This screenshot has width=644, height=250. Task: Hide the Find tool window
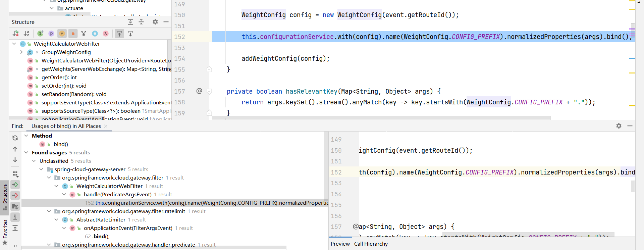pyautogui.click(x=630, y=126)
